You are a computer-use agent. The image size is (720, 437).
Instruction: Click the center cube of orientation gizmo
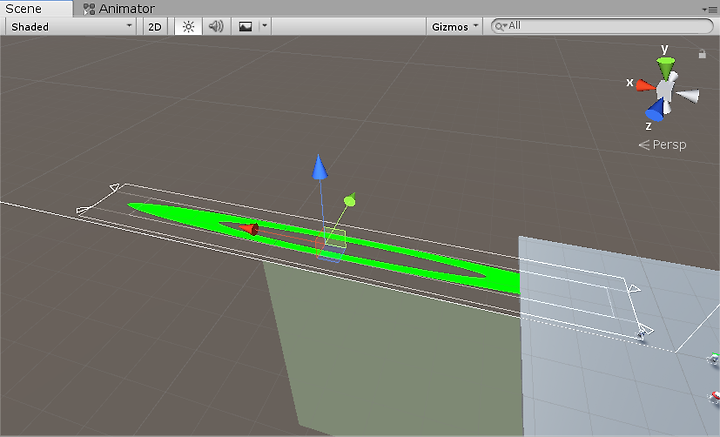[x=664, y=89]
